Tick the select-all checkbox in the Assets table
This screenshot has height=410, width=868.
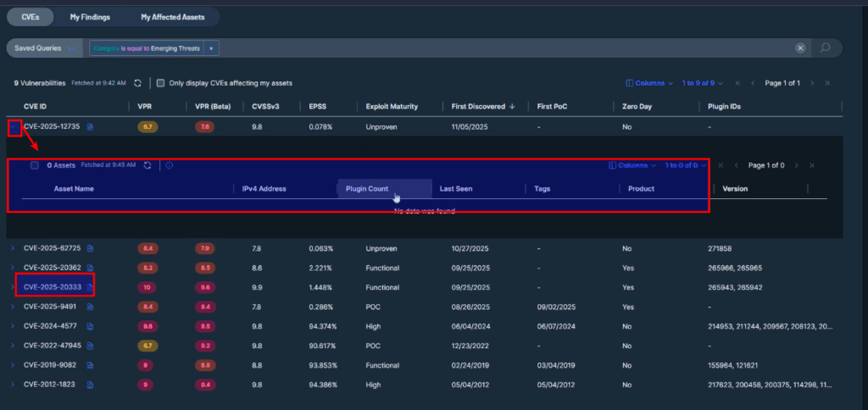pos(35,165)
